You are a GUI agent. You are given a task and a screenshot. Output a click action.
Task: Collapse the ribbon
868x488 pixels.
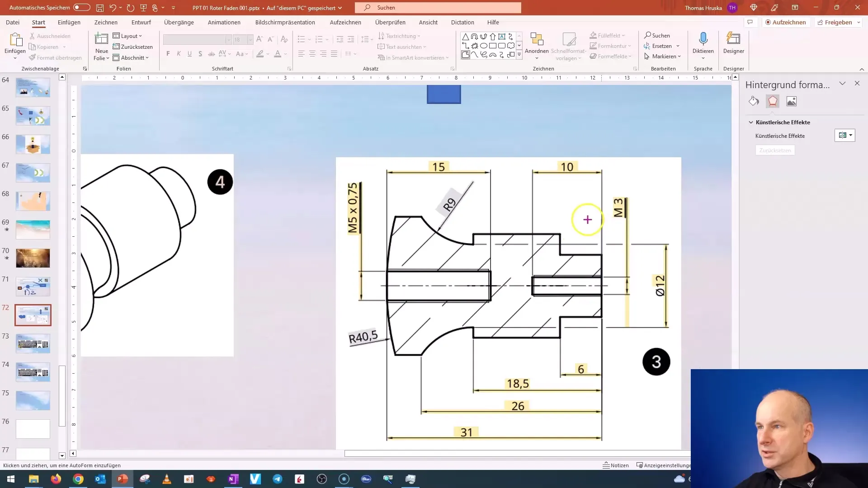[x=862, y=69]
